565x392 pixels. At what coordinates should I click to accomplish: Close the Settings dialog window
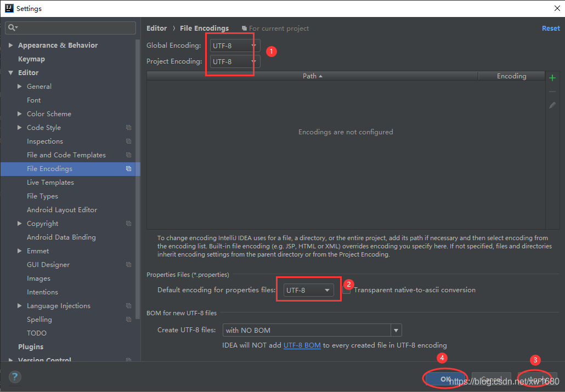click(x=557, y=8)
